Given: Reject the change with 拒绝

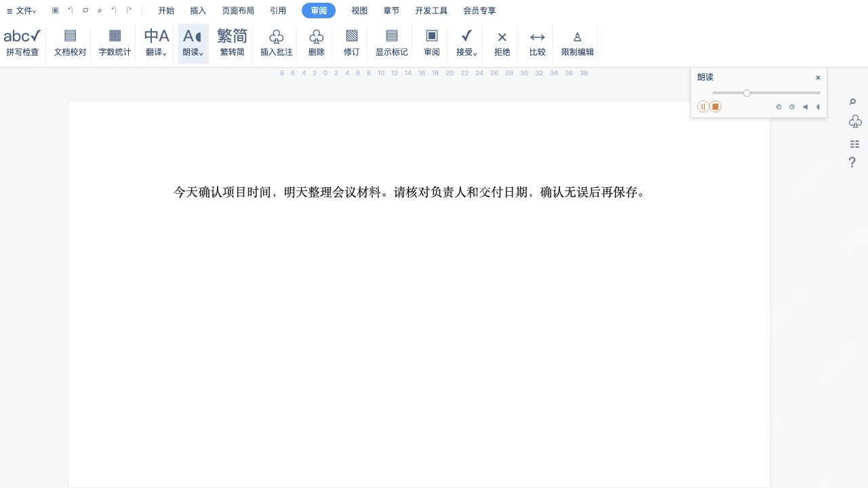Looking at the screenshot, I should coord(502,43).
